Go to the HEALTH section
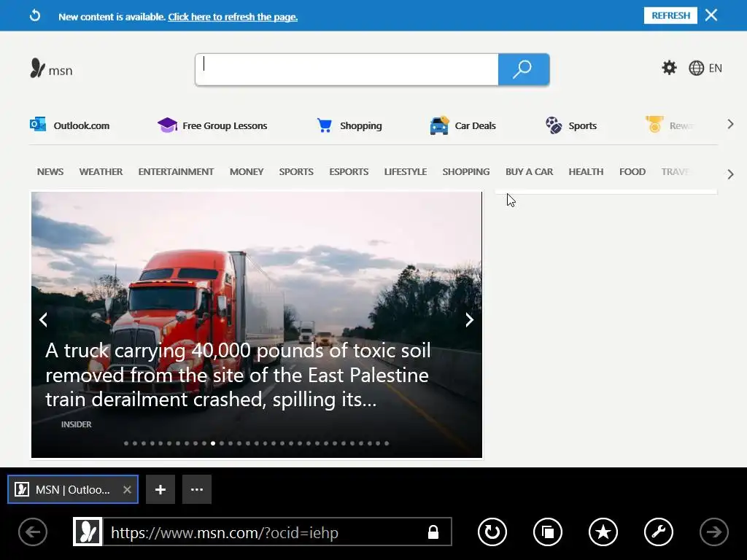This screenshot has height=560, width=747. (586, 171)
